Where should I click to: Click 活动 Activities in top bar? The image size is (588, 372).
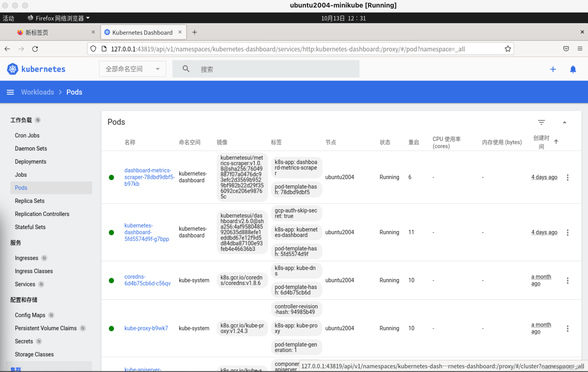8,18
